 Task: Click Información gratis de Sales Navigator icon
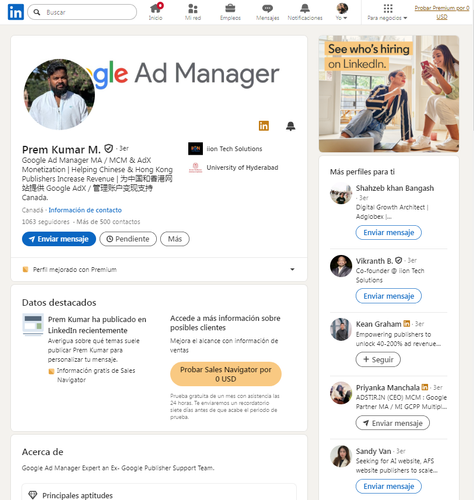[x=51, y=371]
